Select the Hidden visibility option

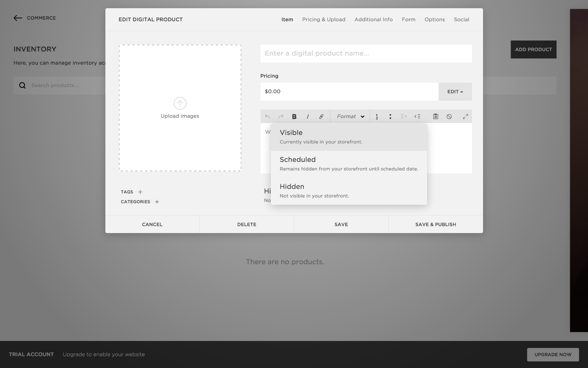coord(349,191)
